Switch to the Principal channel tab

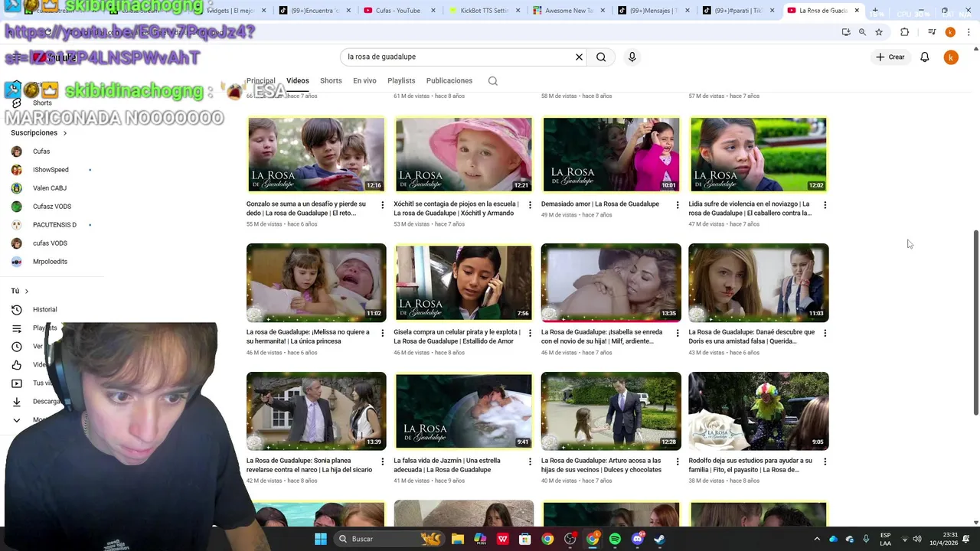click(x=260, y=80)
